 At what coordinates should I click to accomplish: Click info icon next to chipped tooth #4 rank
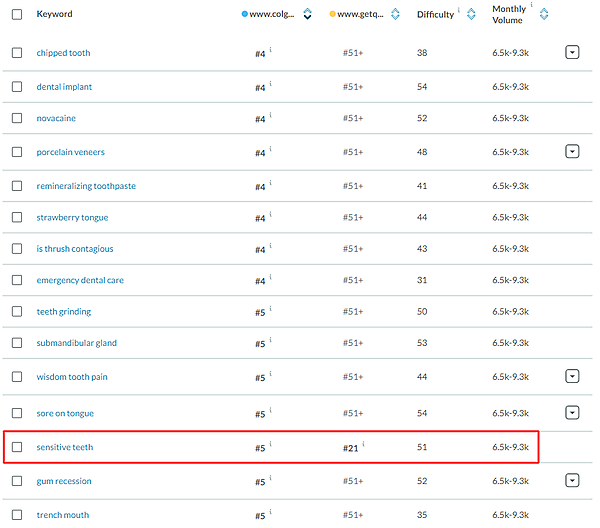[x=270, y=50]
